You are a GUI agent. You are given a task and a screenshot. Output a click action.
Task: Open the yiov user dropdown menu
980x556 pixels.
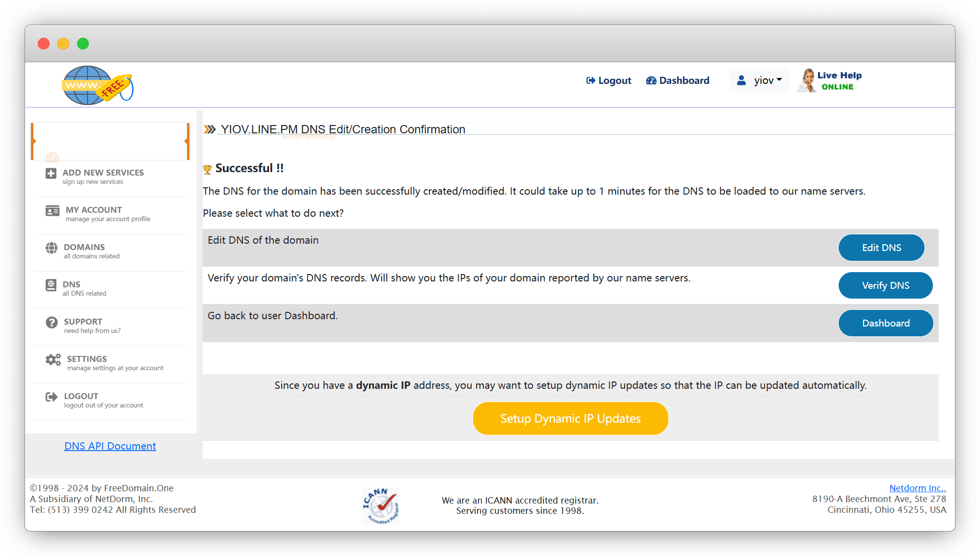[760, 80]
